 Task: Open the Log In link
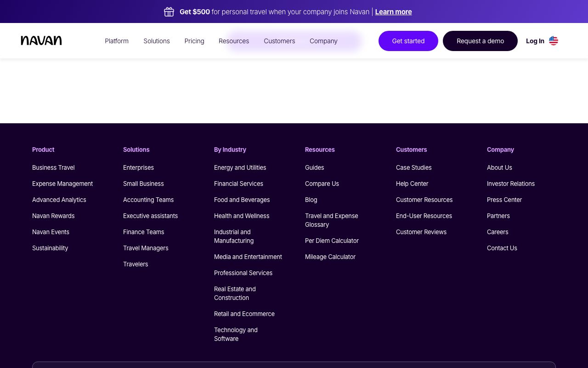tap(535, 41)
